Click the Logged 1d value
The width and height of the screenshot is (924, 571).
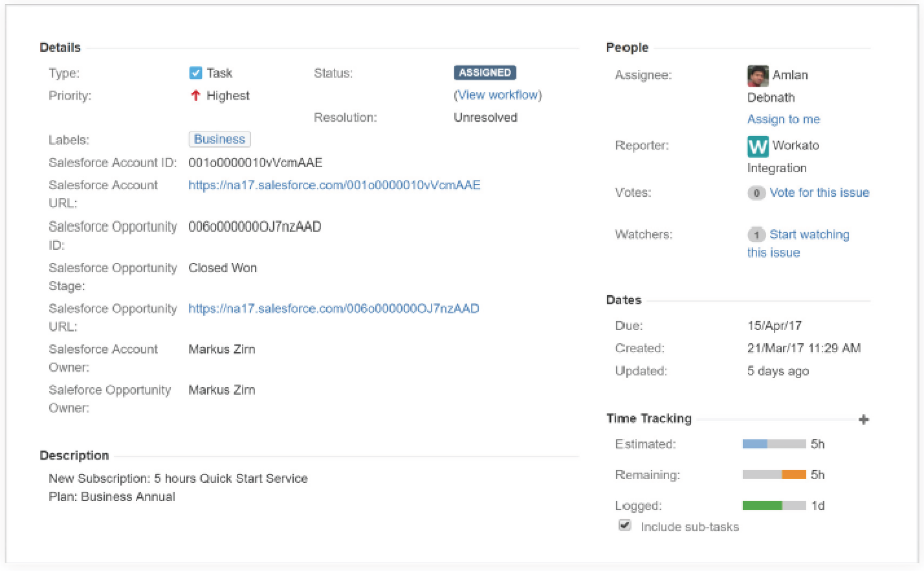(x=818, y=506)
